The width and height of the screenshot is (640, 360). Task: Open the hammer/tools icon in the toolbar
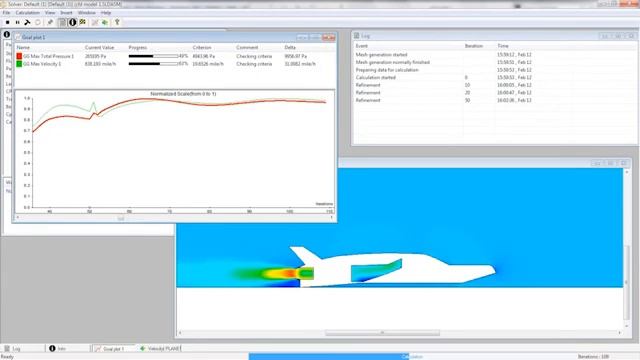[27, 22]
